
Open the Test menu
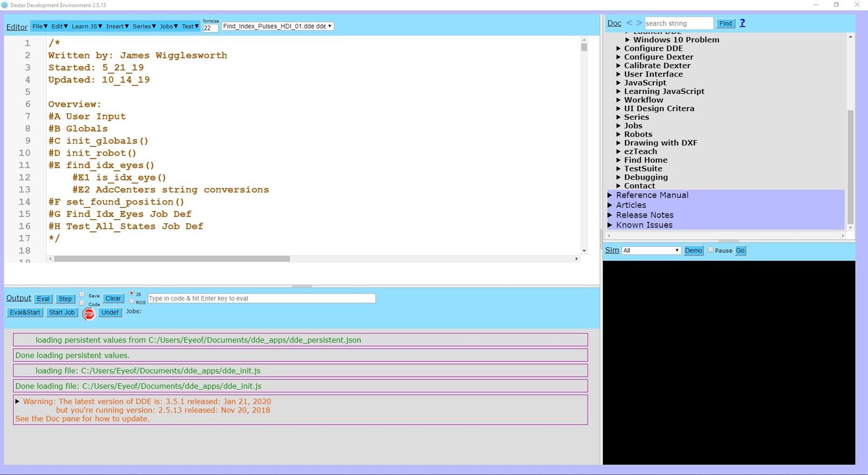point(190,26)
